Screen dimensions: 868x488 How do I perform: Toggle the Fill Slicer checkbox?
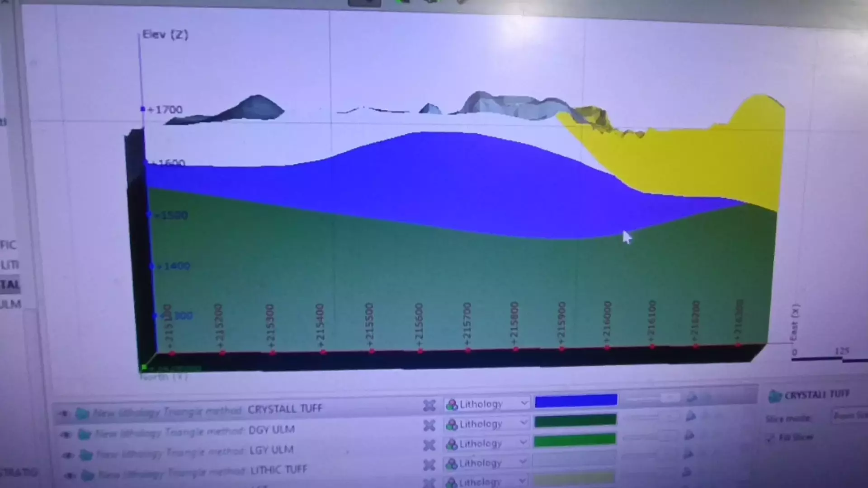(x=771, y=437)
